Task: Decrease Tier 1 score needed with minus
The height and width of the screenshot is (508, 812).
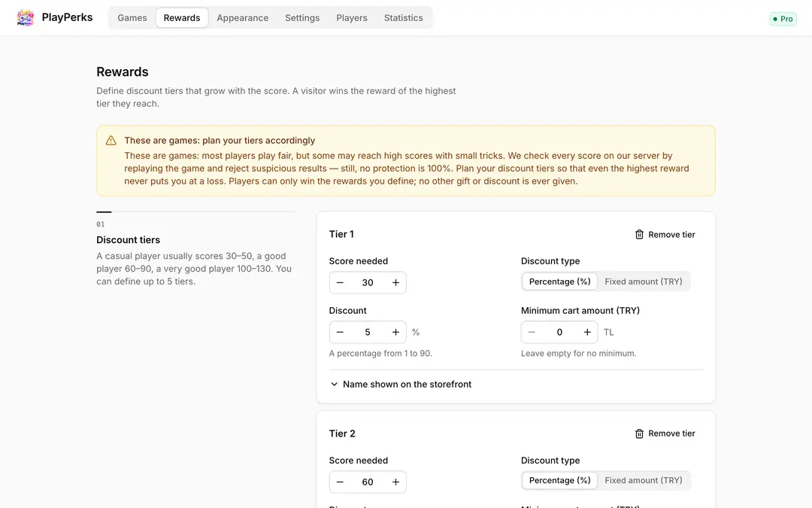Action: coord(341,282)
